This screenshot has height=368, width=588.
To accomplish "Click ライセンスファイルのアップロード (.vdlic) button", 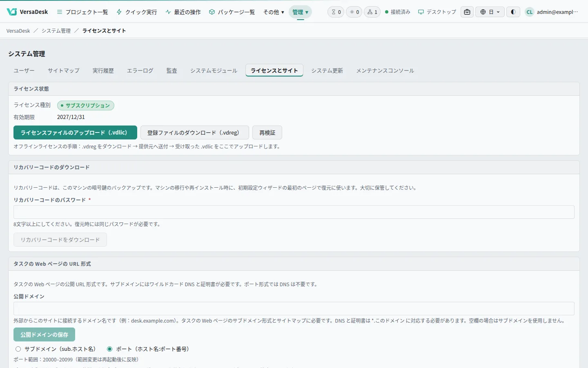I will tap(75, 132).
